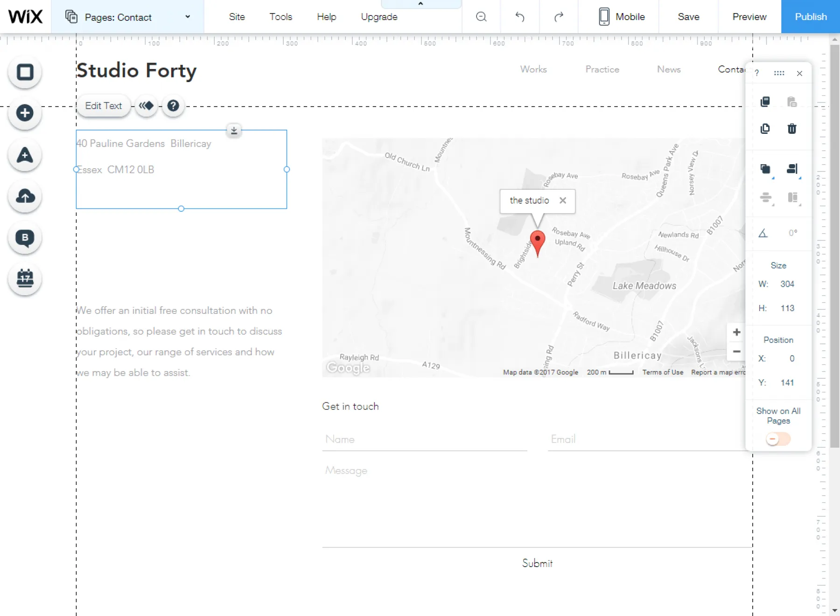Image resolution: width=840 pixels, height=616 pixels.
Task: Open the Tools menu
Action: (280, 17)
